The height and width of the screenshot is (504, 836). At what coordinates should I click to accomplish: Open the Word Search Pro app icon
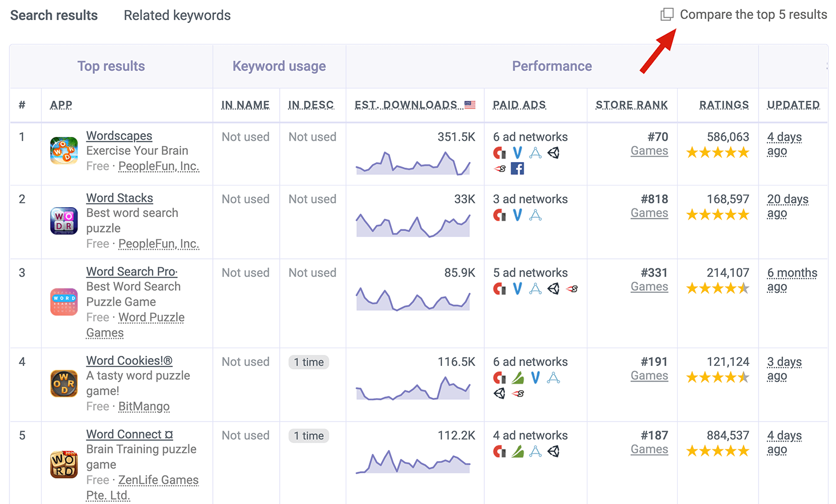pyautogui.click(x=64, y=302)
